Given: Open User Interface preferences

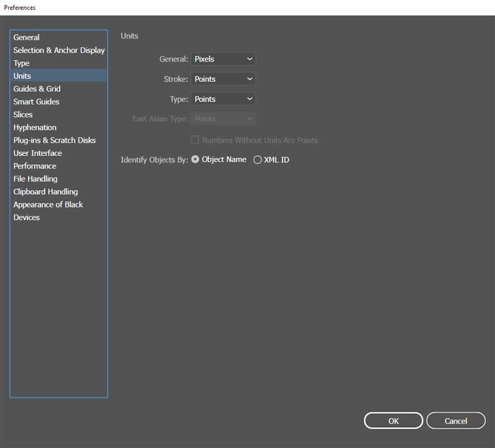Looking at the screenshot, I should (37, 153).
